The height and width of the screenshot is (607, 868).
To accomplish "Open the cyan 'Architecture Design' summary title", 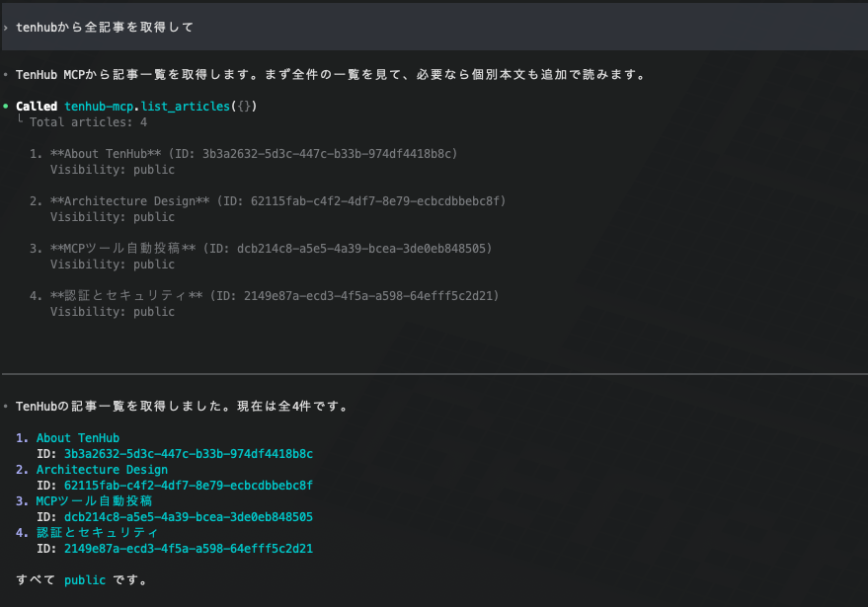I will (102, 469).
